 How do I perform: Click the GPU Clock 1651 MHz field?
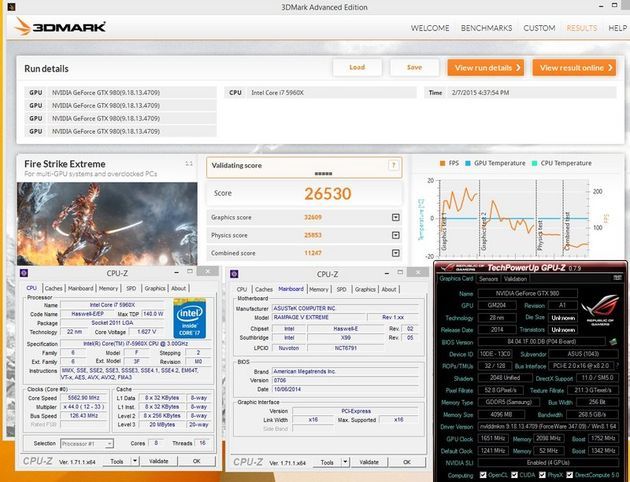493,438
